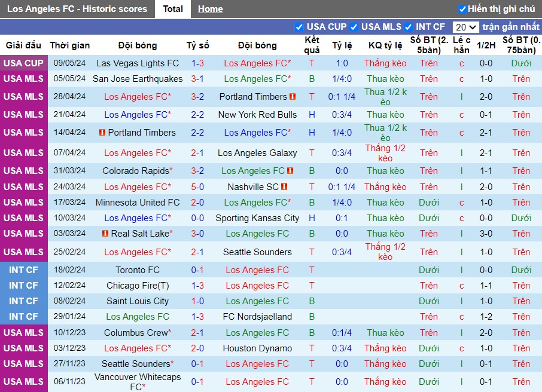The width and height of the screenshot is (542, 392).
Task: Open Los Angeles Galaxy team link
Action: (x=257, y=152)
